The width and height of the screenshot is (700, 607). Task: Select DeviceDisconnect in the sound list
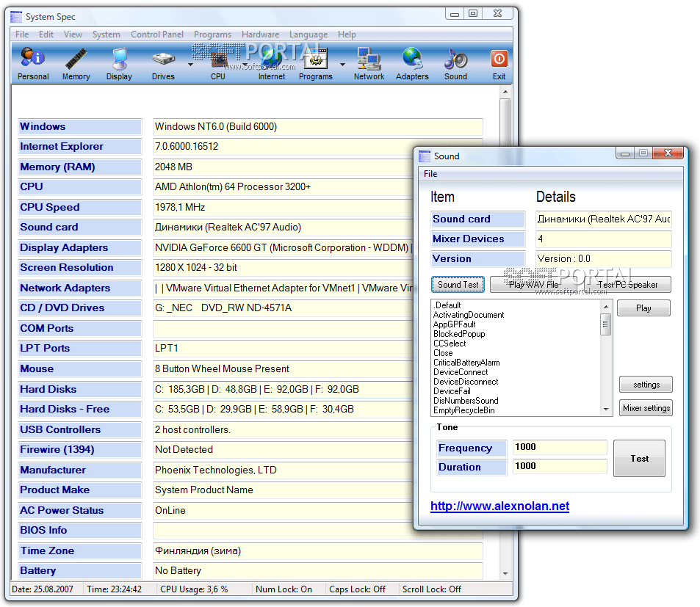coord(466,382)
